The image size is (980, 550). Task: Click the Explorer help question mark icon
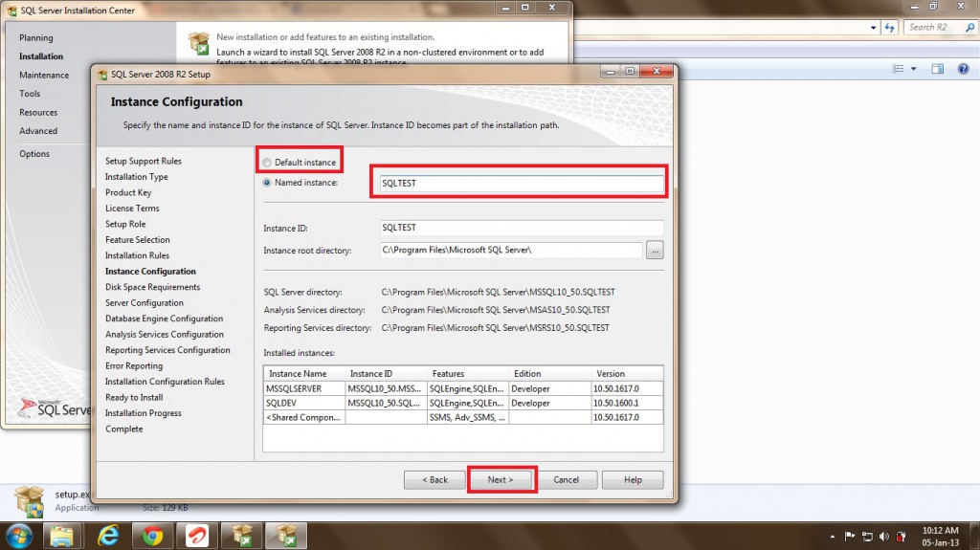(x=963, y=69)
